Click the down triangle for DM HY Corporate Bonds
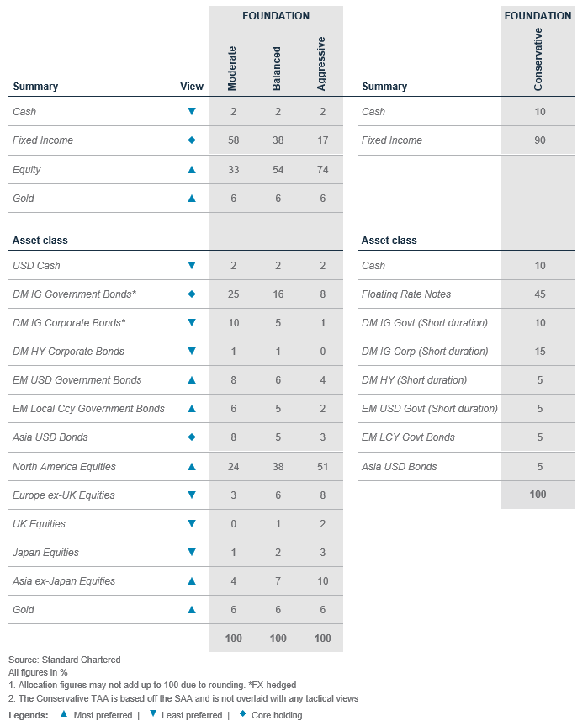This screenshot has width=588, height=726. pos(192,352)
